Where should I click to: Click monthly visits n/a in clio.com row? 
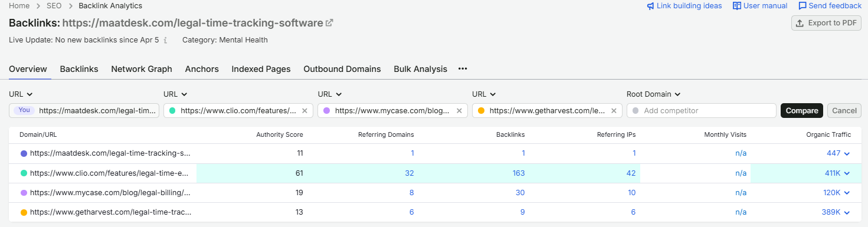[741, 173]
